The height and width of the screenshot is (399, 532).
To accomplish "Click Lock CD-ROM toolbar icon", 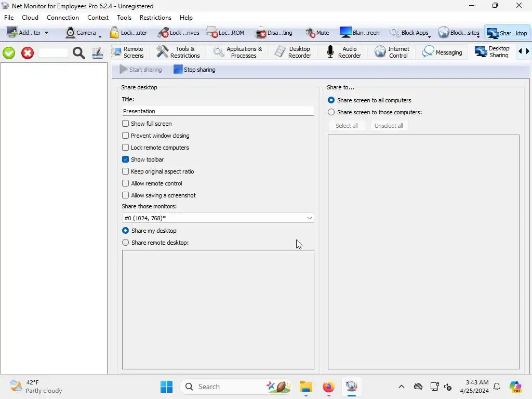I will (212, 33).
